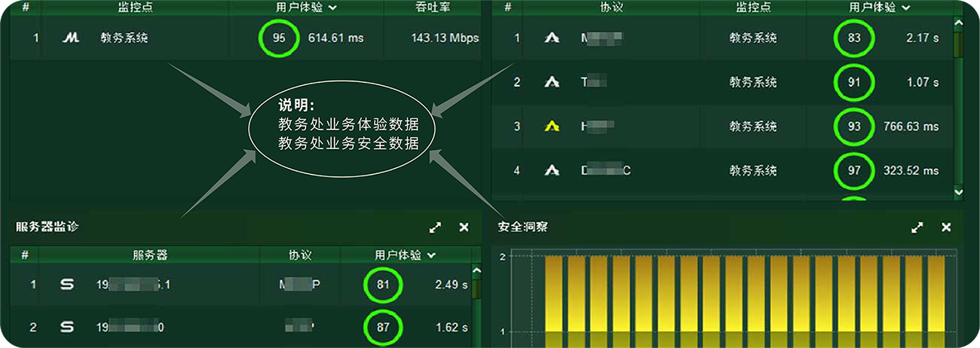Click the protocol icon in row 1 with score 83
Viewport: 980px width, 348px height.
point(552,38)
